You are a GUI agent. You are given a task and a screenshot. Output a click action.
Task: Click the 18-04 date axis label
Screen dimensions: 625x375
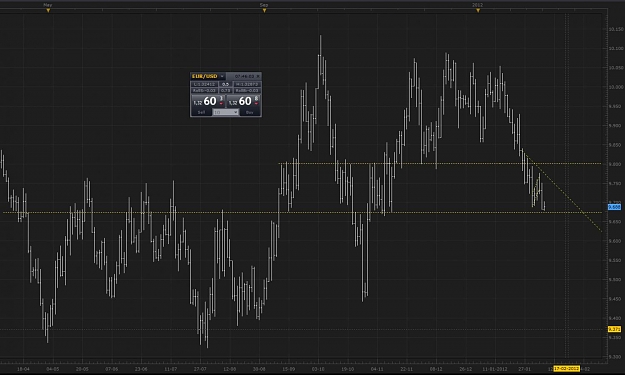23,369
